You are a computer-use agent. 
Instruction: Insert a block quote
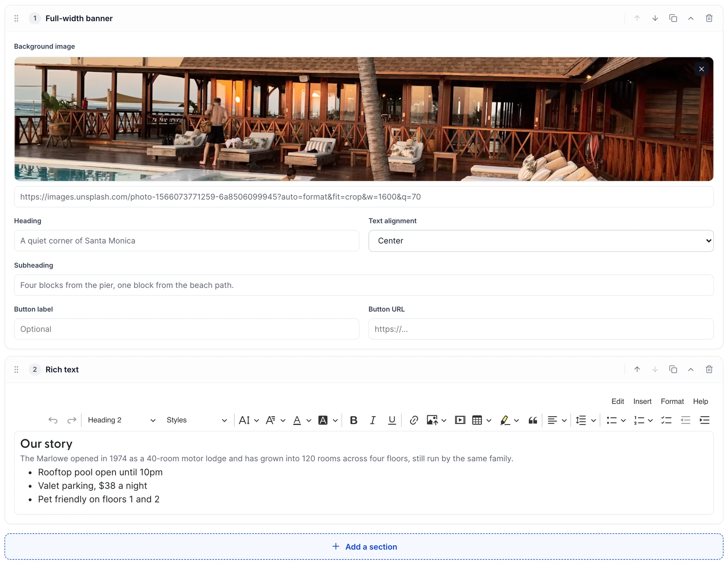(x=533, y=420)
